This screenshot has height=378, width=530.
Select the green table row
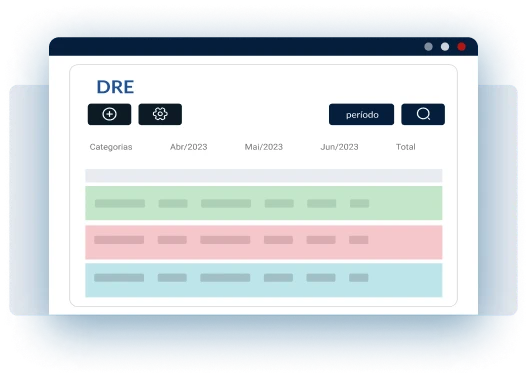click(x=264, y=203)
